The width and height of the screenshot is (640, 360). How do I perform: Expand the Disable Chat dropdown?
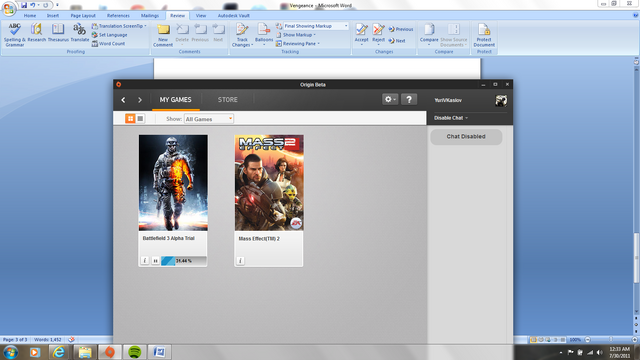click(x=451, y=118)
